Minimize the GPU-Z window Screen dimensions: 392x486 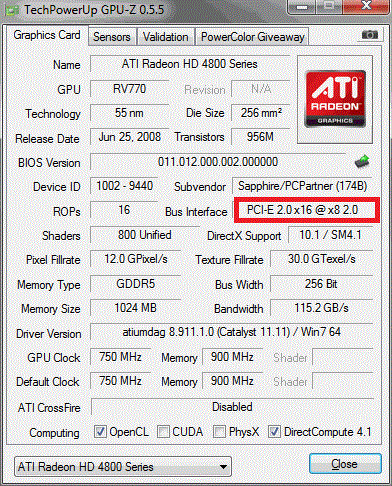point(302,7)
